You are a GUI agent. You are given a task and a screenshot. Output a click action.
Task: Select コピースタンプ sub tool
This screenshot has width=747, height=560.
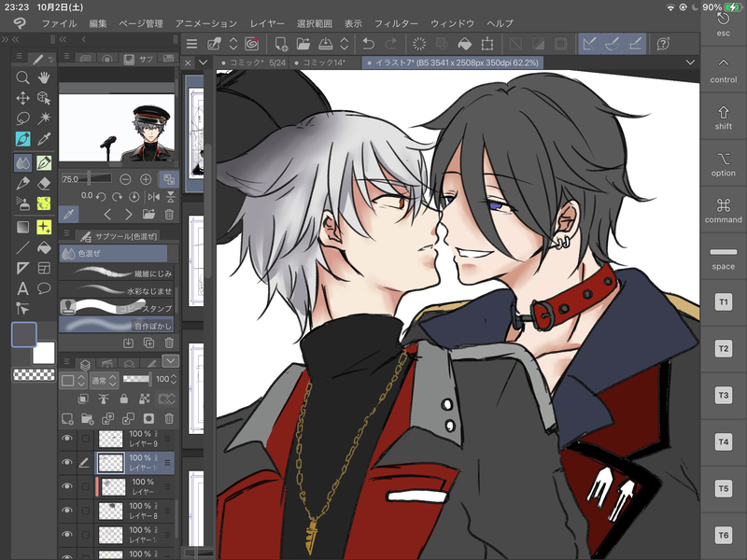tap(117, 308)
